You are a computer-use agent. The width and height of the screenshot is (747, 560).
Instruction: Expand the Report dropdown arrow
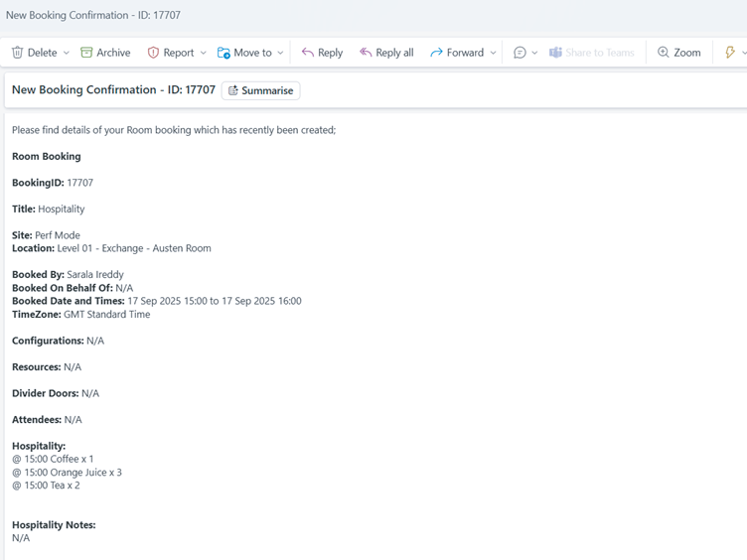(204, 53)
